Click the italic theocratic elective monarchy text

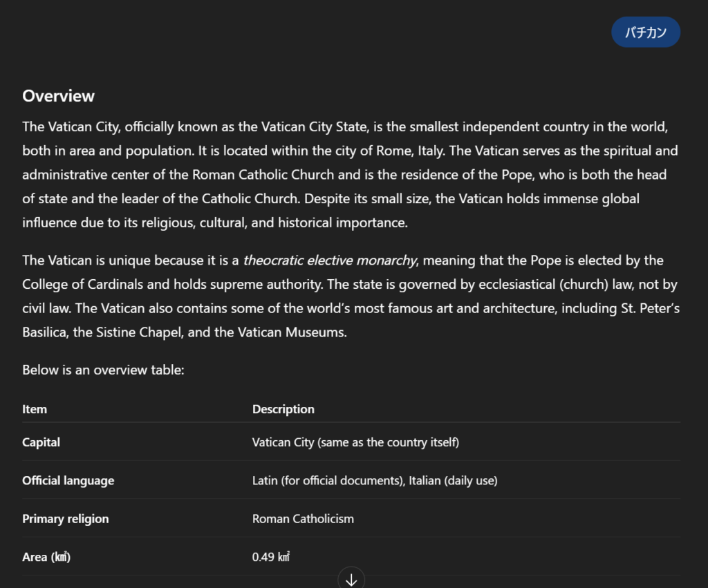[x=330, y=260]
